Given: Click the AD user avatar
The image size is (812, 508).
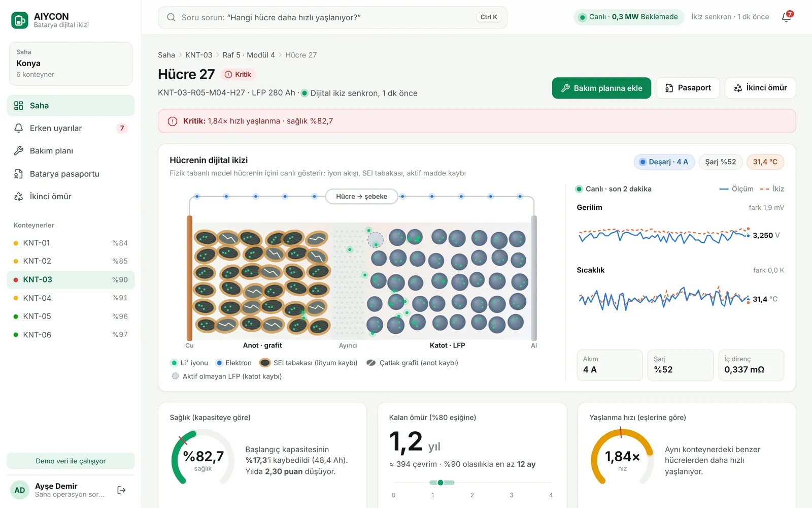Looking at the screenshot, I should pyautogui.click(x=20, y=490).
